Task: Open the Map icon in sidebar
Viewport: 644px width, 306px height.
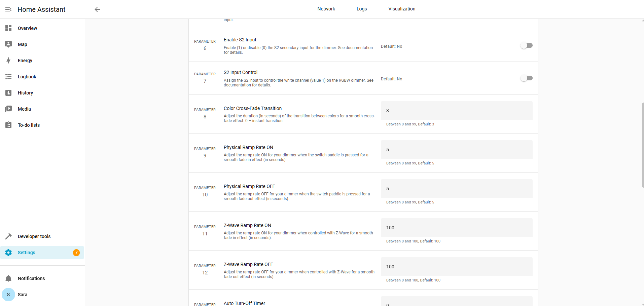Action: 8,44
